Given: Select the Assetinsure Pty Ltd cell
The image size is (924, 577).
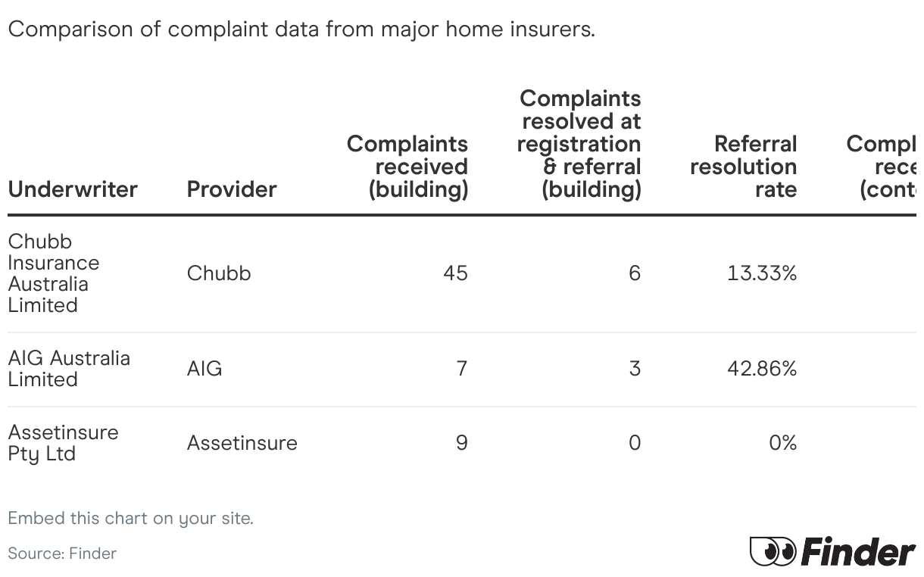Looking at the screenshot, I should 64,443.
